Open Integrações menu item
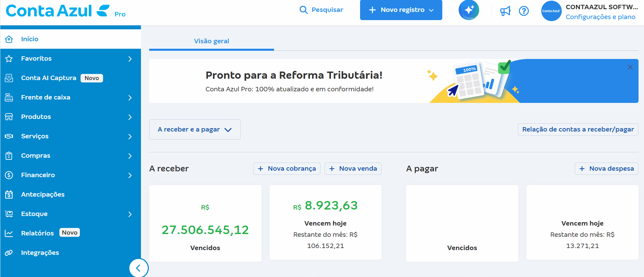The image size is (644, 277). coord(71,253)
